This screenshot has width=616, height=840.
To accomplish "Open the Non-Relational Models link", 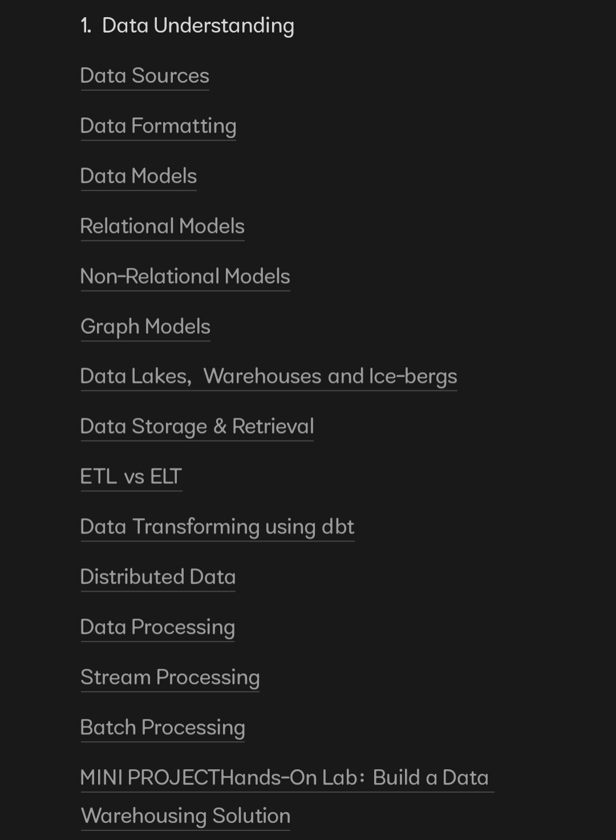I will [185, 277].
